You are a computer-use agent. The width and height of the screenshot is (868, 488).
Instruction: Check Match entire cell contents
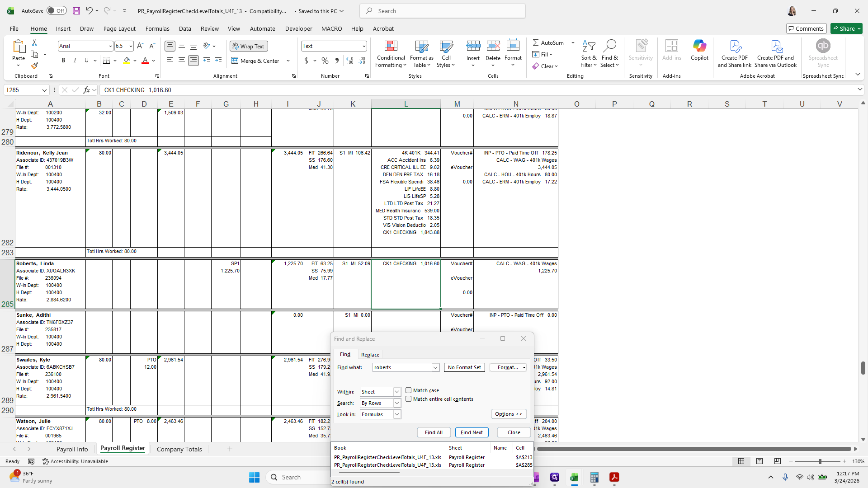[x=409, y=399]
